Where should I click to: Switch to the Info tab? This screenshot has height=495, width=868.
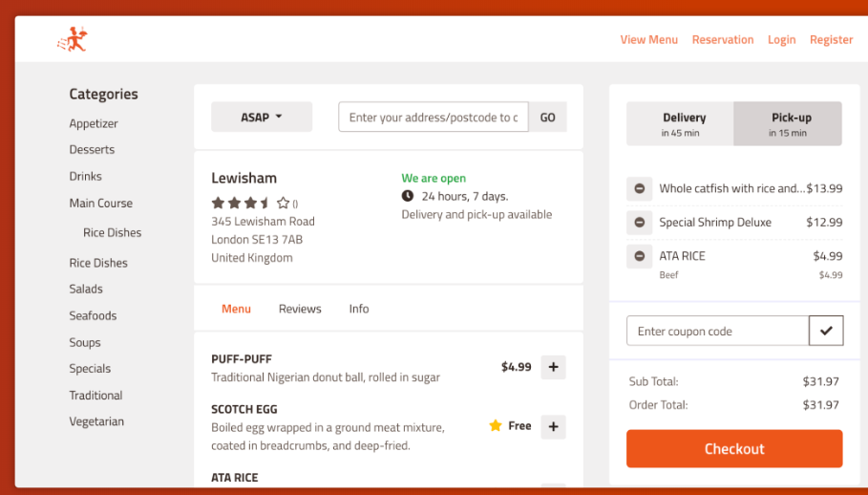(358, 309)
